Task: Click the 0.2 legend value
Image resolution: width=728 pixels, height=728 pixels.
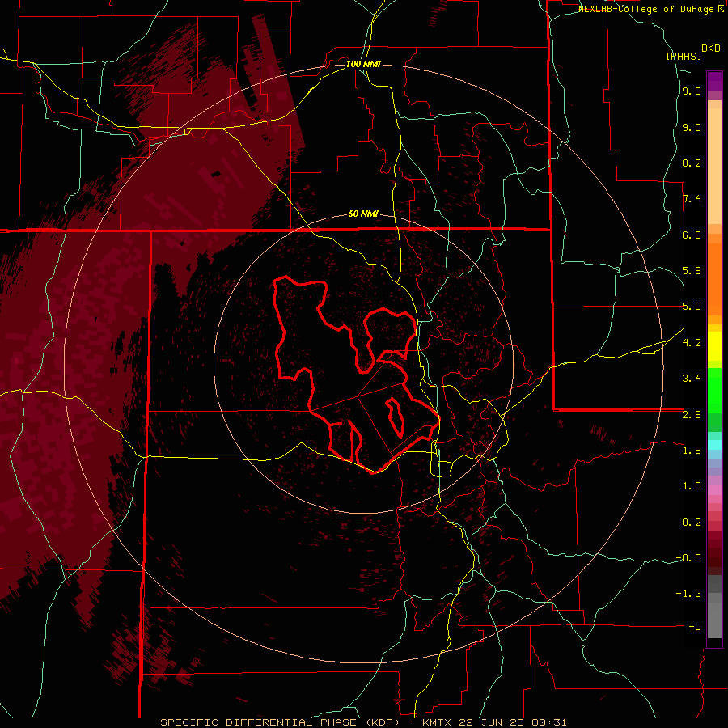Action: pos(692,523)
